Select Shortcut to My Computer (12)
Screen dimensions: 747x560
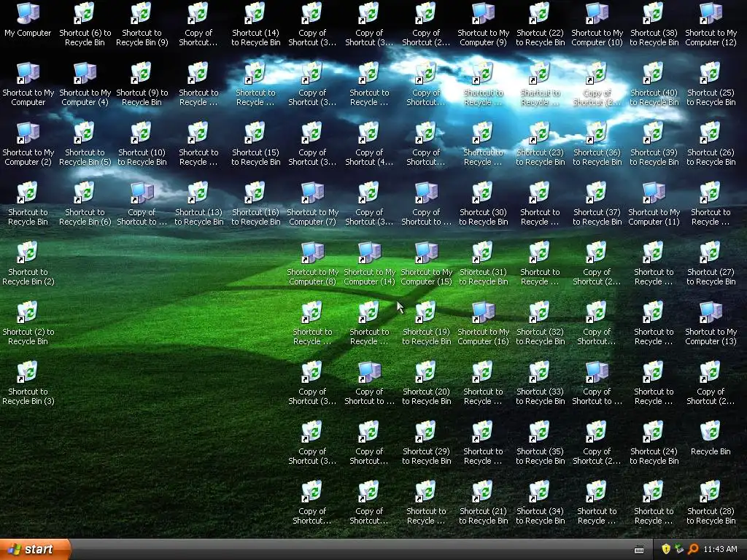pyautogui.click(x=711, y=25)
